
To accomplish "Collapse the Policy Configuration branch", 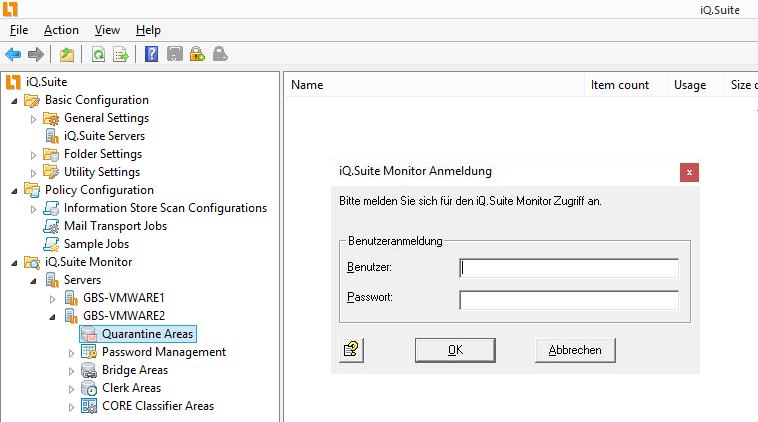I will click(14, 190).
